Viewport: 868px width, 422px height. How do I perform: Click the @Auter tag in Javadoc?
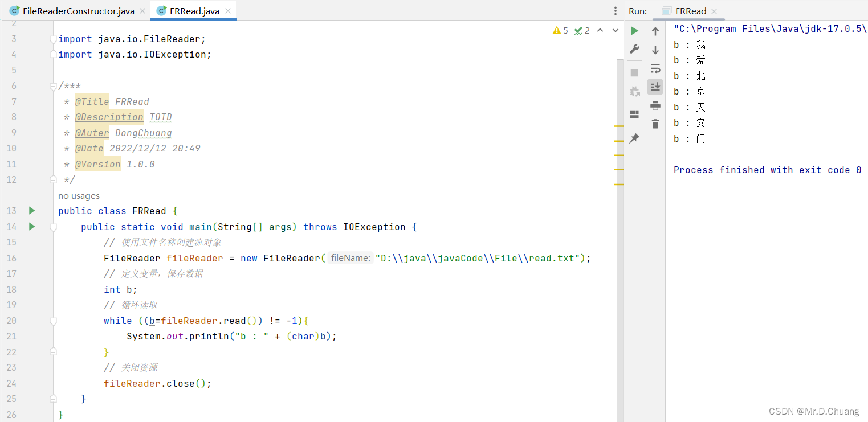click(x=92, y=133)
